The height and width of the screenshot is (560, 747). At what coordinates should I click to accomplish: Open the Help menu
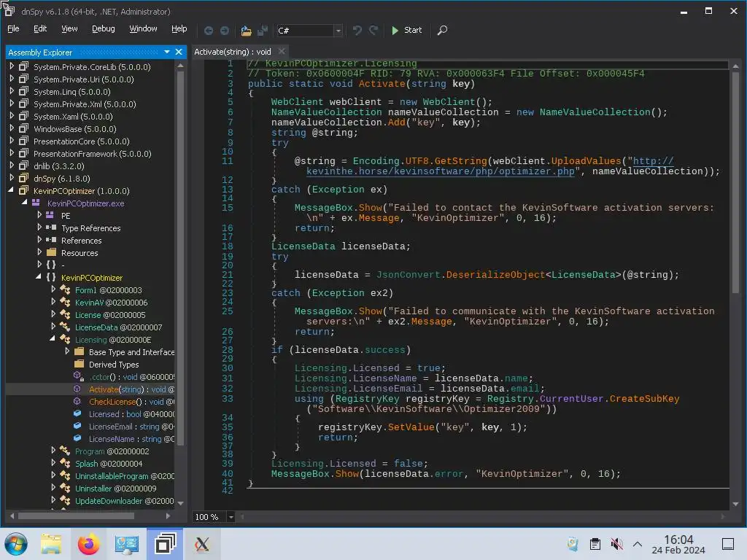pos(179,28)
